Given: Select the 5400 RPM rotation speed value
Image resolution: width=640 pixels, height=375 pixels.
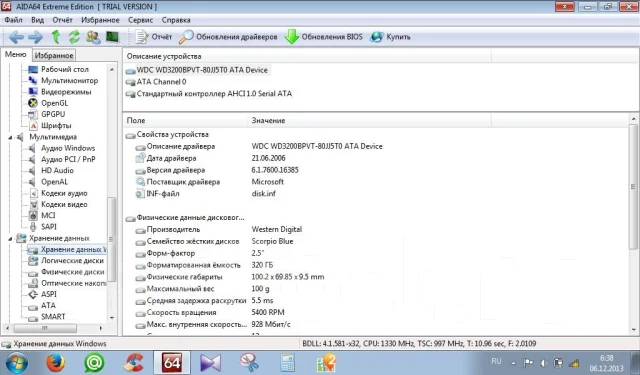Looking at the screenshot, I should [268, 312].
